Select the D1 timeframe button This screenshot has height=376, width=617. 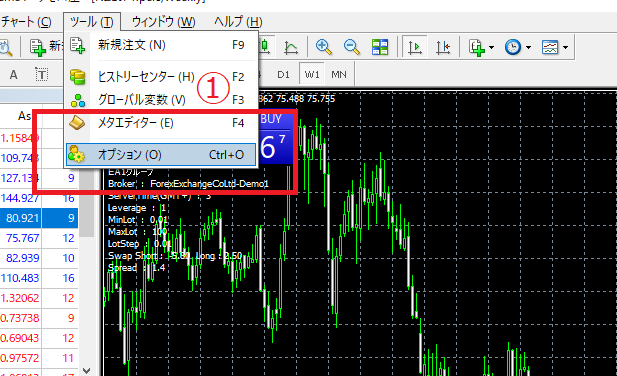[283, 74]
